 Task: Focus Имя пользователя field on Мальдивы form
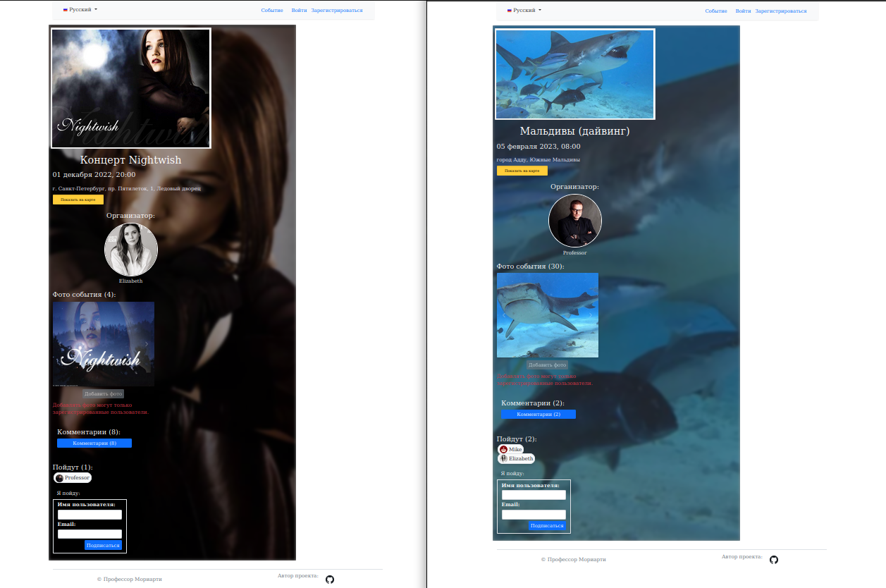click(534, 495)
